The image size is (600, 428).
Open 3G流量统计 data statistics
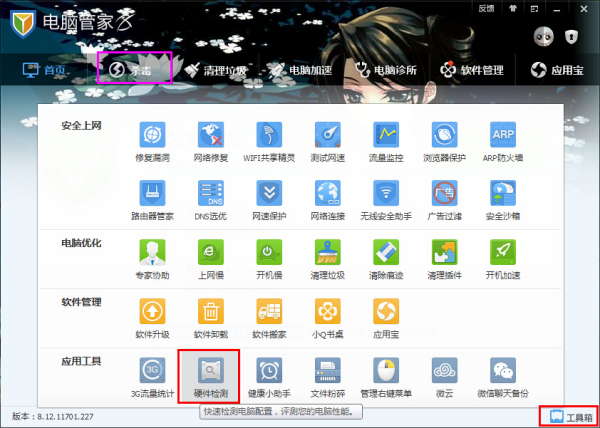click(x=152, y=377)
